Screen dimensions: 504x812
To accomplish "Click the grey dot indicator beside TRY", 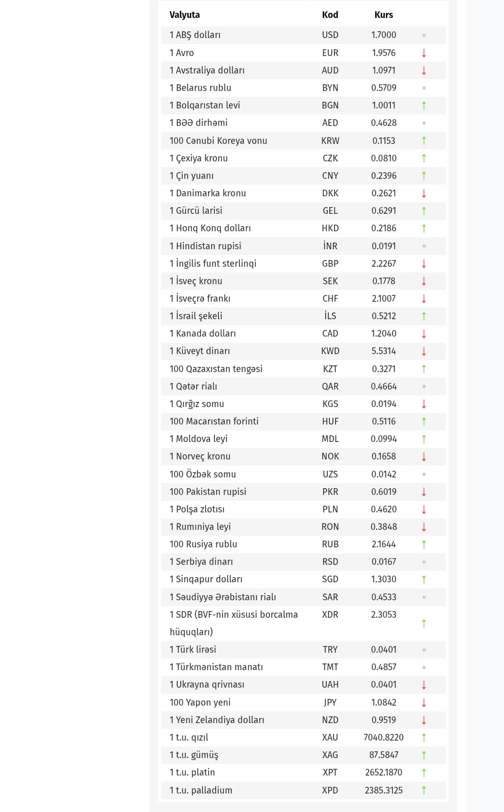I will [424, 650].
